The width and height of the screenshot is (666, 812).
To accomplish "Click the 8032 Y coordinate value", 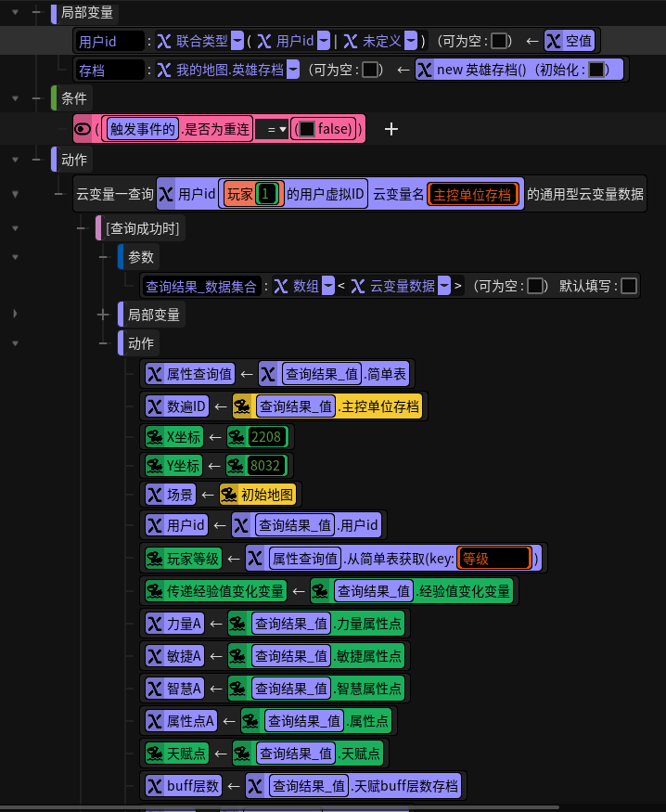I will (265, 466).
